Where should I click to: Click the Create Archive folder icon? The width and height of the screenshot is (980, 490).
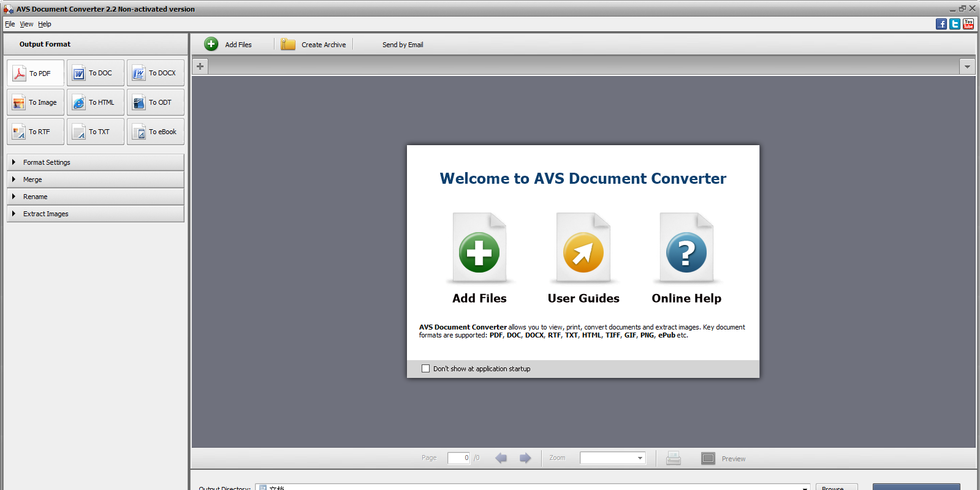(288, 44)
